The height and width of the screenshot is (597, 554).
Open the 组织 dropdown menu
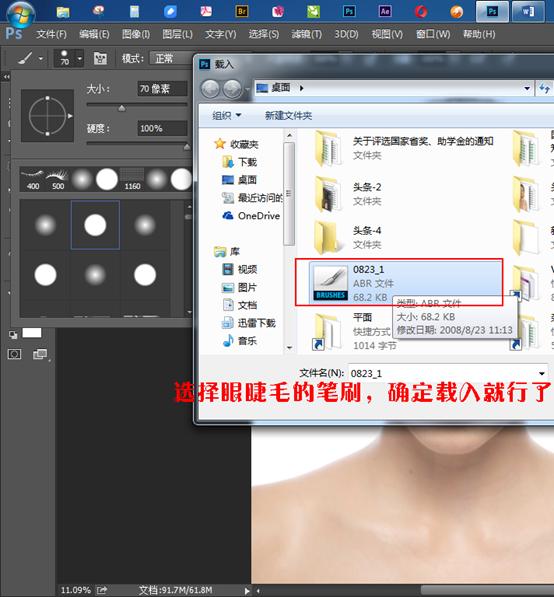tap(227, 115)
